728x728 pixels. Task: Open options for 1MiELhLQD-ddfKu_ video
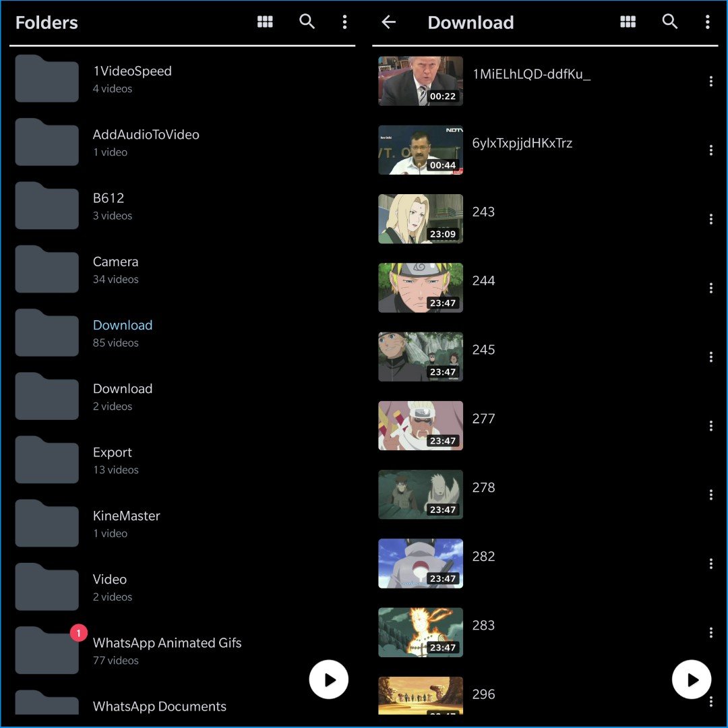tap(711, 82)
